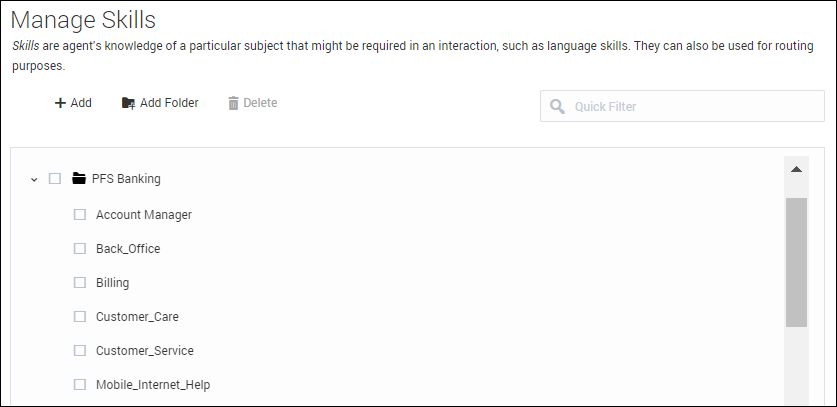This screenshot has height=407, width=837.
Task: Enable the Back_Office checkbox
Action: [80, 248]
